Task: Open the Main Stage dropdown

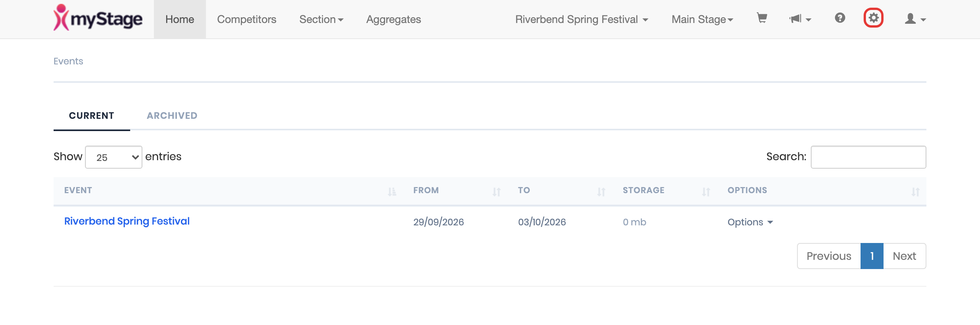Action: coord(702,19)
